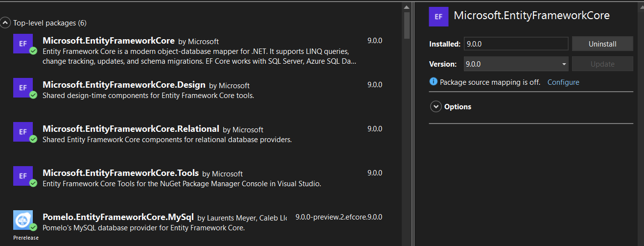Click the info icon beside package source mapping
The height and width of the screenshot is (246, 644).
pyautogui.click(x=433, y=82)
